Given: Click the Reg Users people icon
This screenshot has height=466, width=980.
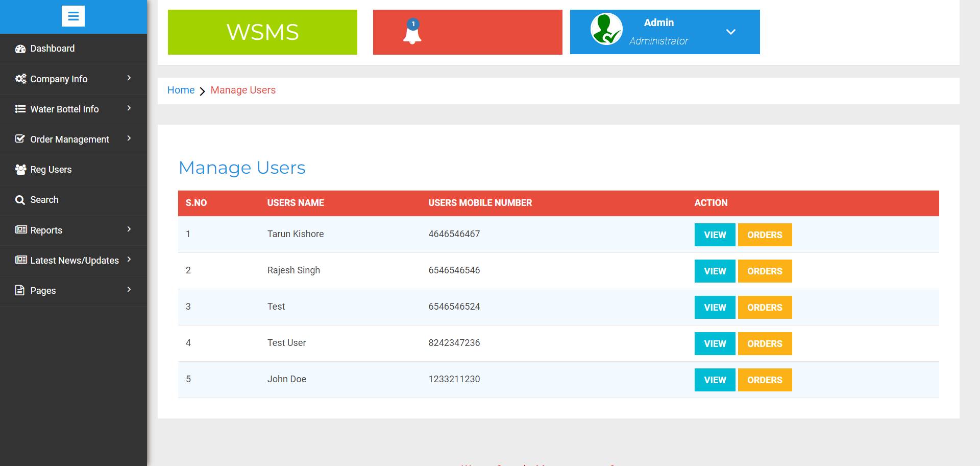Looking at the screenshot, I should (x=20, y=170).
